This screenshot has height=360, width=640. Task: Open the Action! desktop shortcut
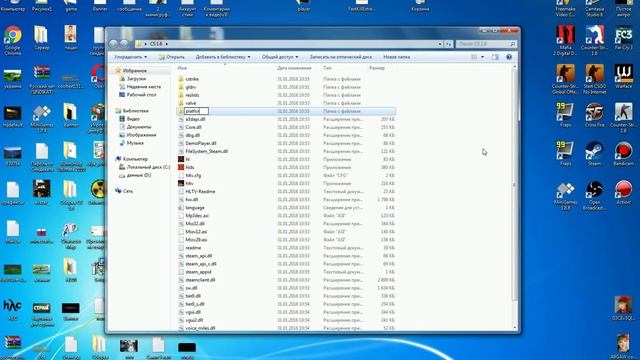pyautogui.click(x=623, y=192)
